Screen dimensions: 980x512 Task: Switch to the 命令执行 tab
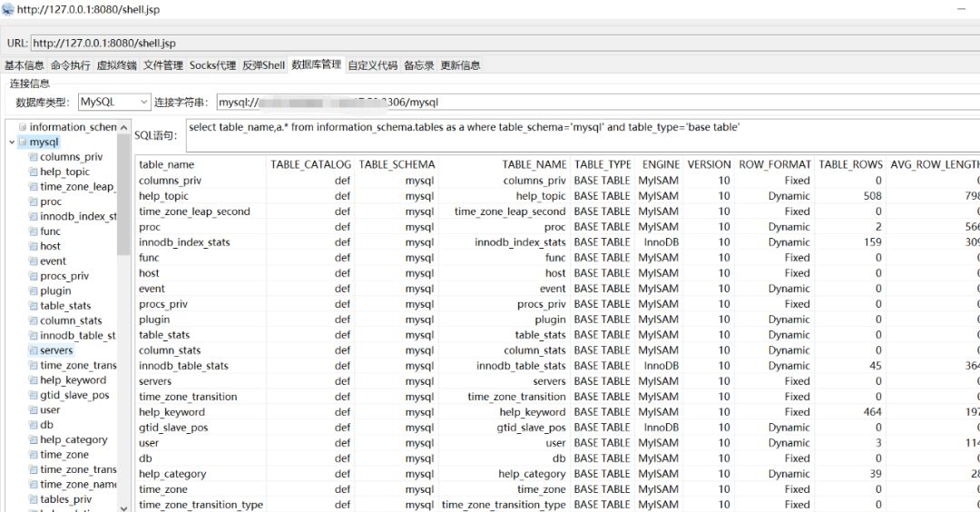coord(71,65)
